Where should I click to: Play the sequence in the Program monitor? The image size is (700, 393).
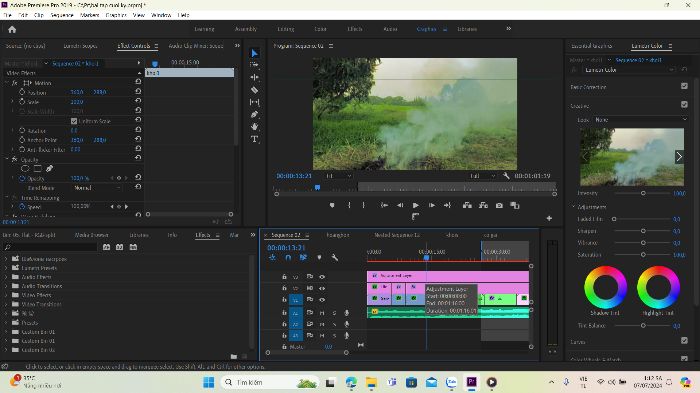pyautogui.click(x=416, y=205)
